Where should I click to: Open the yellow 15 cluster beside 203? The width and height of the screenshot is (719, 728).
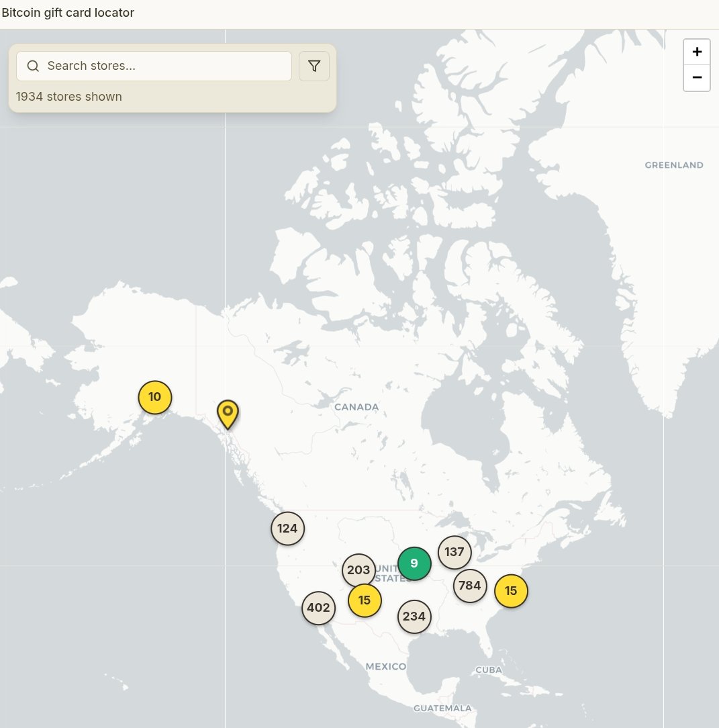click(x=365, y=600)
